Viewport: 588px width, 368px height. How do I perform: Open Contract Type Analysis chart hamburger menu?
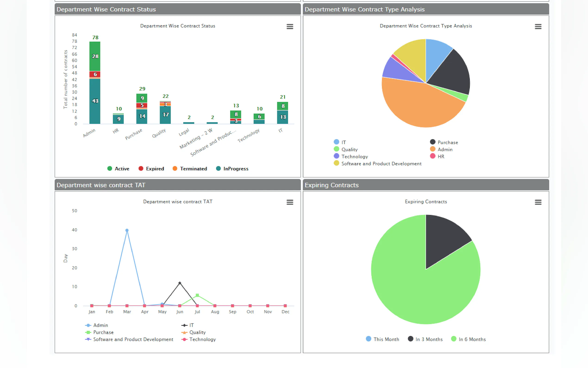(538, 26)
